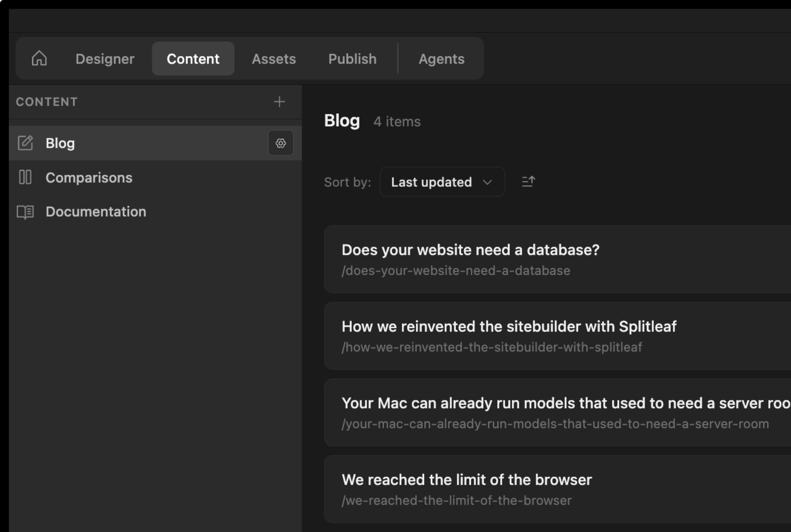Switch to the Assets tab
Screen dimensions: 791x532
(x=274, y=59)
